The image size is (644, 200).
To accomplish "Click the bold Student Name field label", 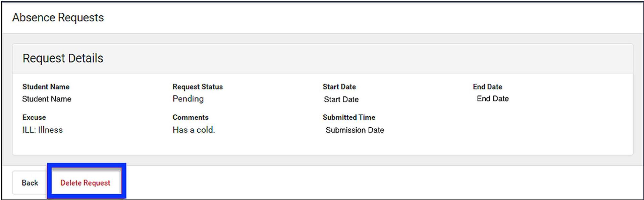I will tap(46, 87).
